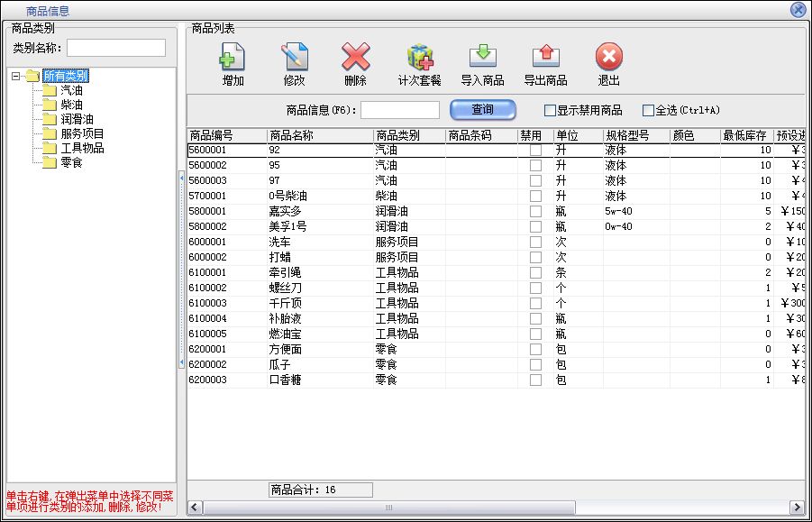This screenshot has width=812, height=522.
Task: Click the 修改 (Edit) product icon
Action: (x=294, y=58)
